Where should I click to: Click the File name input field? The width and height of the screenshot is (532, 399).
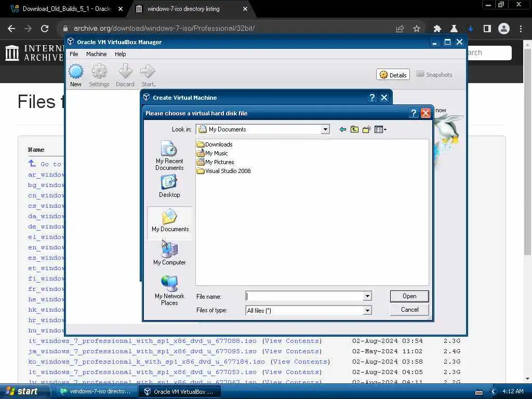pyautogui.click(x=304, y=296)
